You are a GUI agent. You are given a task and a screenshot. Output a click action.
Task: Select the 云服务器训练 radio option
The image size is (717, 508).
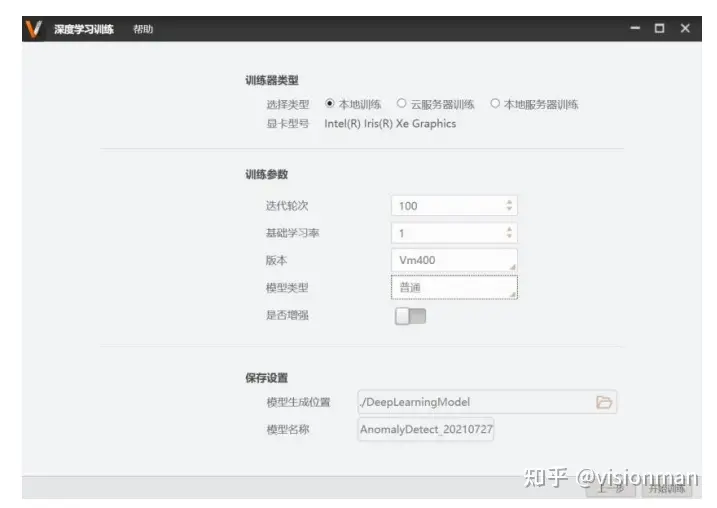coord(401,103)
